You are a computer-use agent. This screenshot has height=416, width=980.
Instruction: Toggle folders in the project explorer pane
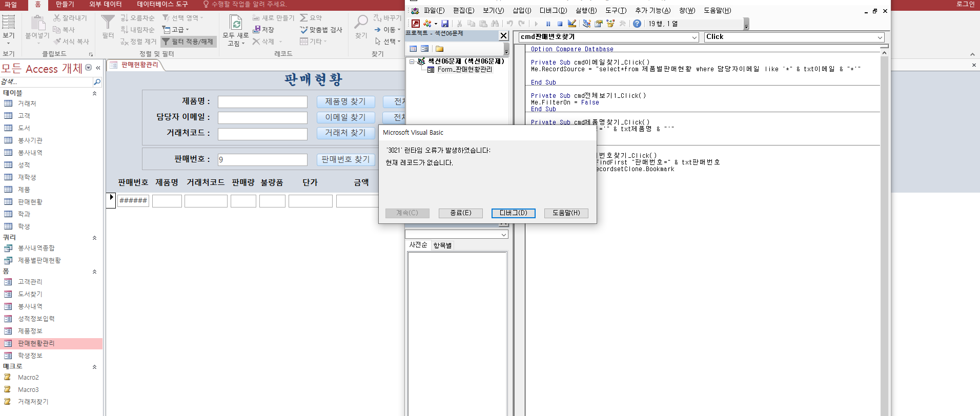tap(439, 49)
